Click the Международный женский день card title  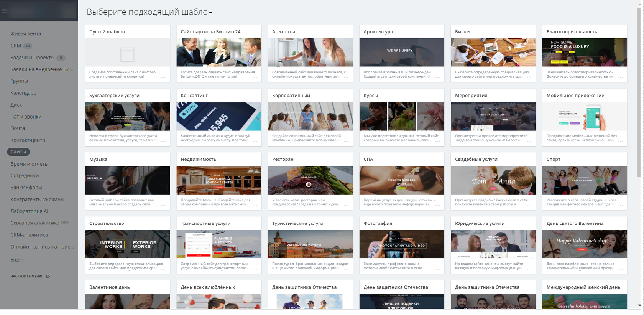(x=583, y=287)
